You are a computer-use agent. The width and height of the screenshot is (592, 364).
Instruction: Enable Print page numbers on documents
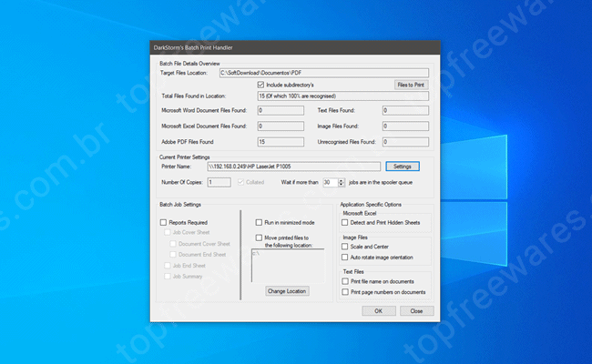344,292
